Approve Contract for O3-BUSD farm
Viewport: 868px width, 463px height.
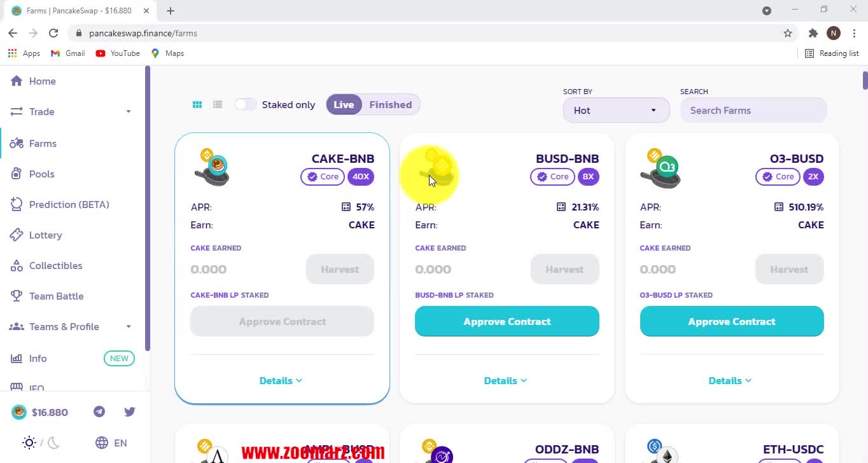pos(732,321)
